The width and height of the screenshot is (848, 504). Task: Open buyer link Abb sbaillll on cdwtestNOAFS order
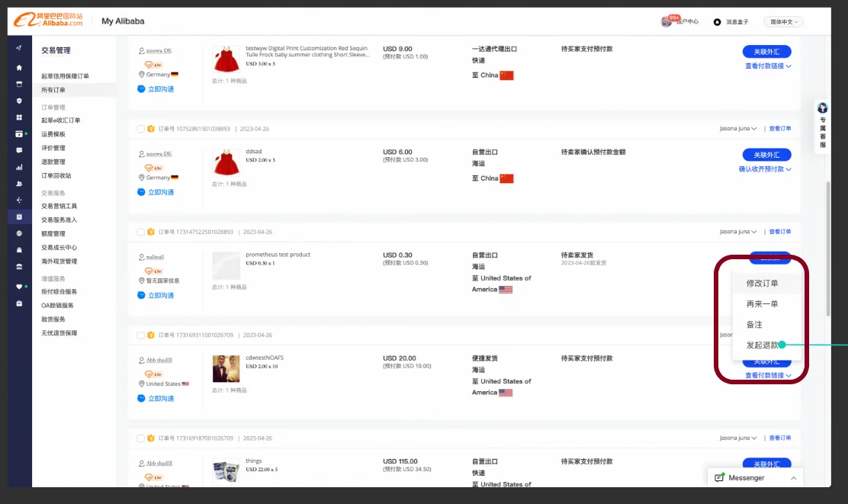[159, 360]
